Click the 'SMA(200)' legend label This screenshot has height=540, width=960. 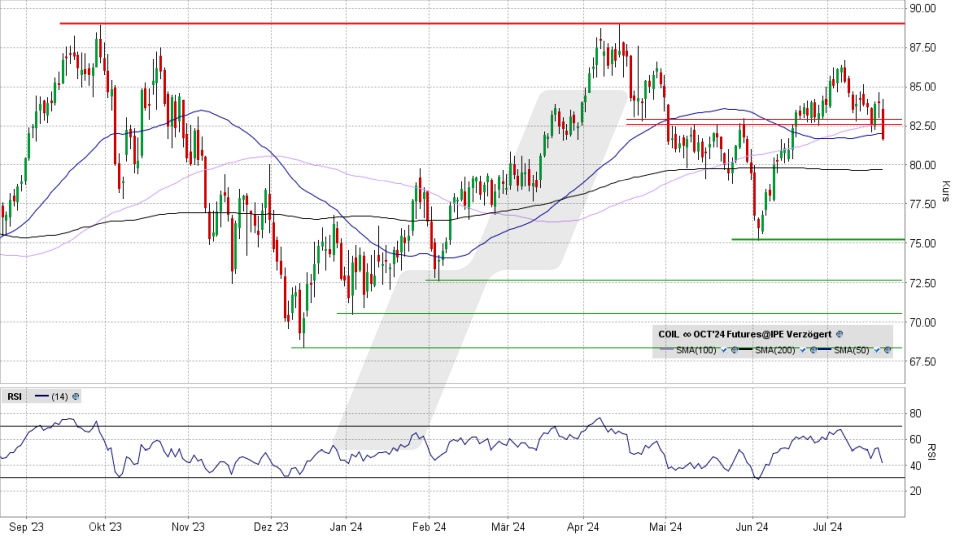coord(775,350)
